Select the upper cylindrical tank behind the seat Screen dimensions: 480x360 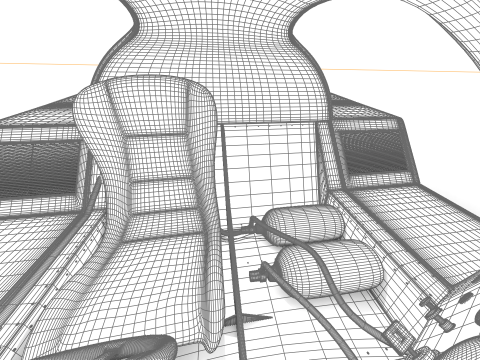pyautogui.click(x=304, y=224)
